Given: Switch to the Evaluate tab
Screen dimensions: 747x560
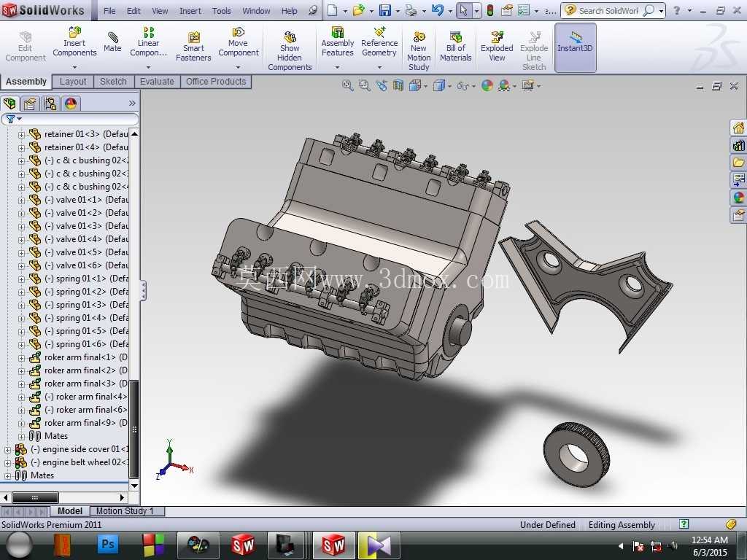Looking at the screenshot, I should tap(157, 82).
